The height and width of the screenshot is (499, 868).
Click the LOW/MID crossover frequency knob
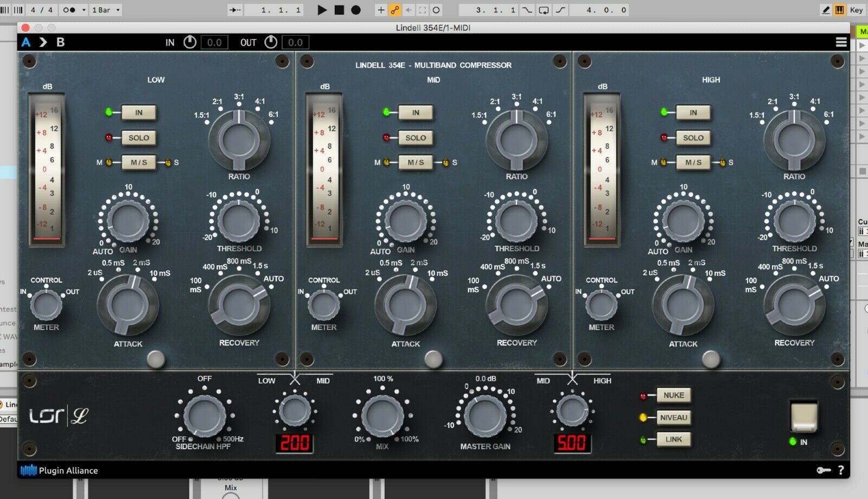click(295, 411)
